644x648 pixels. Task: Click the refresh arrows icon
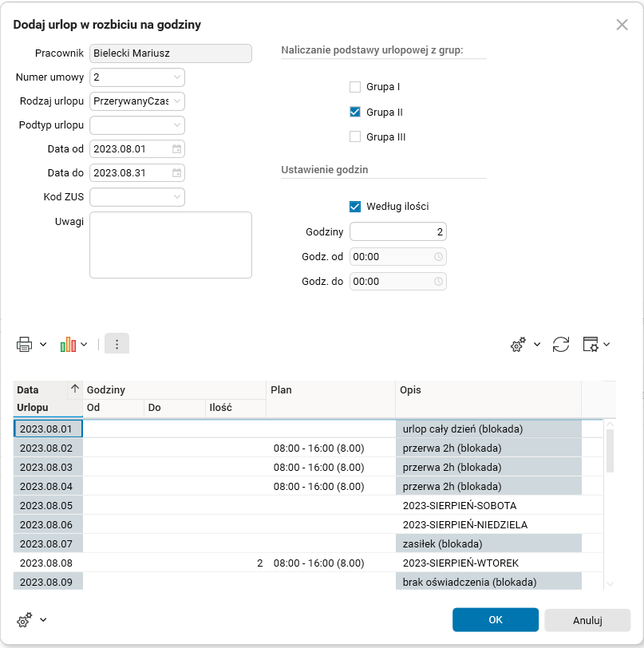[561, 344]
